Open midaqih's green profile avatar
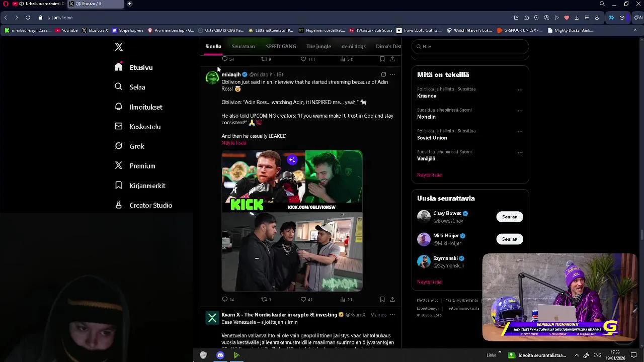Viewport: 644px width, 362px height. coord(212,77)
